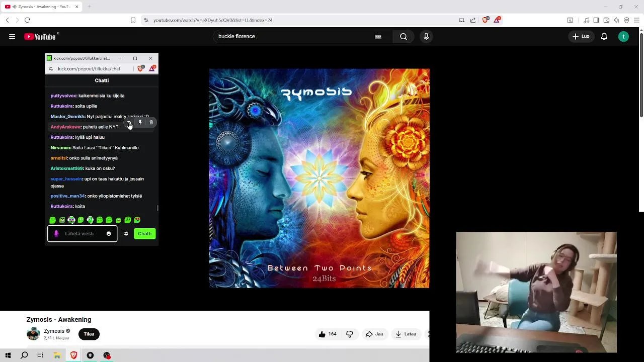The height and width of the screenshot is (362, 644).
Task: Dislike the video with thumbs-down
Action: 350,334
